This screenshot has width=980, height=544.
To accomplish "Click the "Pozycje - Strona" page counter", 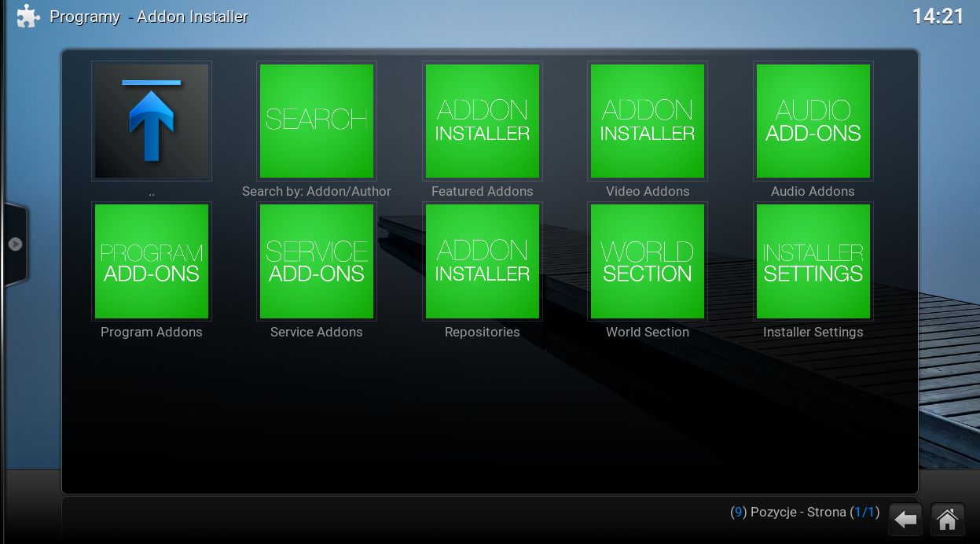I will (805, 512).
